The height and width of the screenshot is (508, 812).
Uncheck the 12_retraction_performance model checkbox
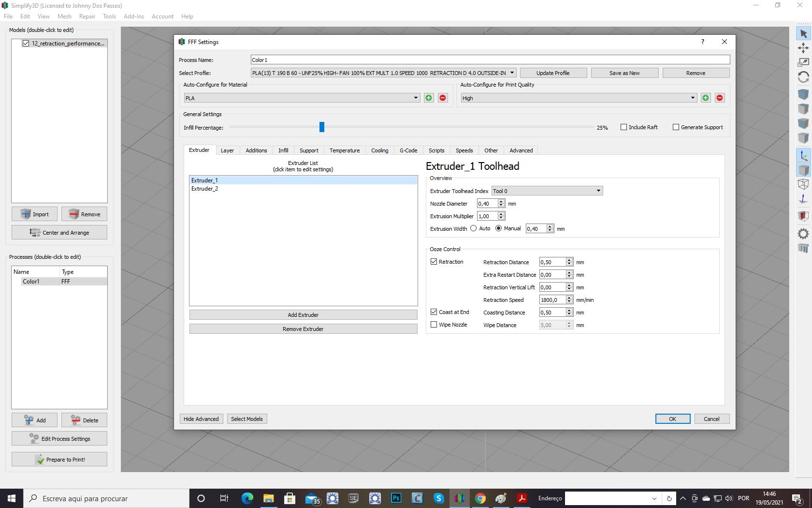click(x=26, y=44)
